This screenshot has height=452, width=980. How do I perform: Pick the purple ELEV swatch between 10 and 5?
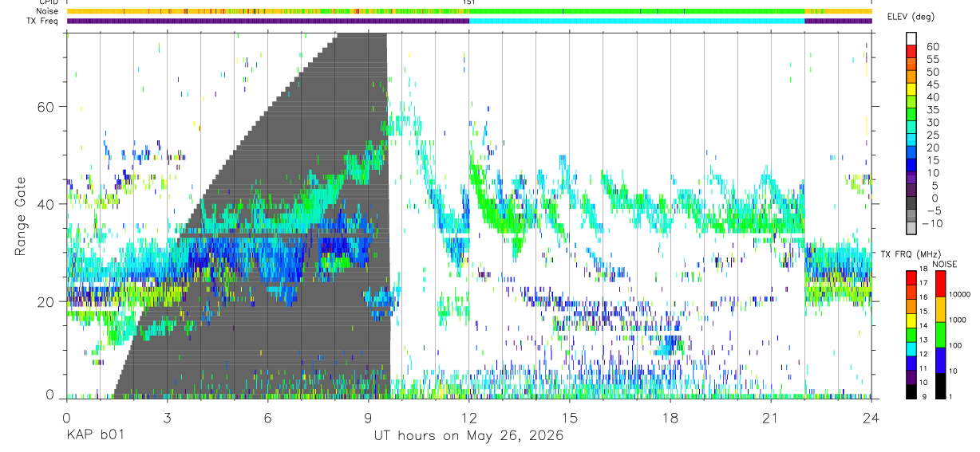pos(911,177)
